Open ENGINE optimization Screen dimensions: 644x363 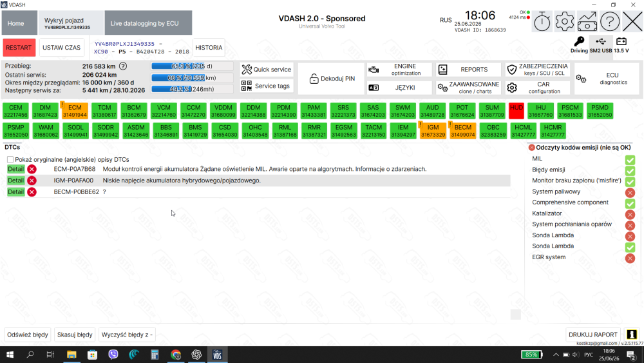pos(399,70)
